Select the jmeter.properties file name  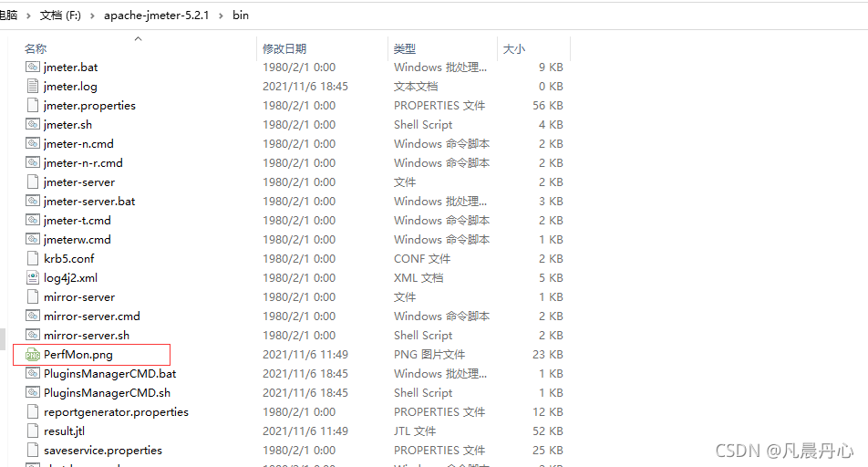click(89, 105)
